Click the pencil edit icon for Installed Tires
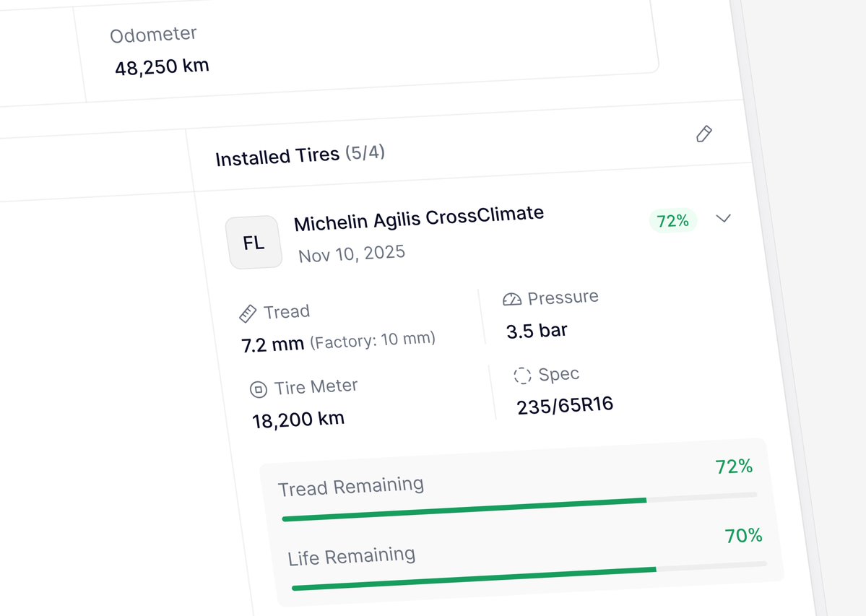The width and height of the screenshot is (866, 616). pos(703,134)
